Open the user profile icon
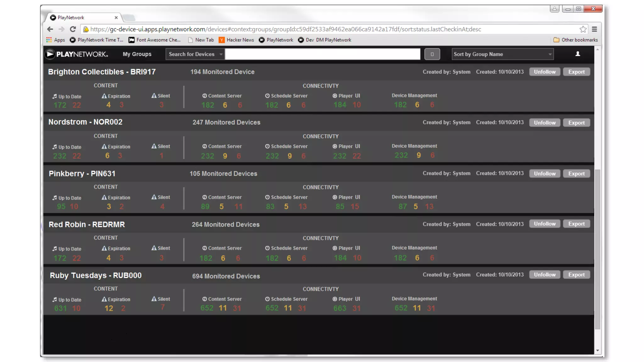644x362 pixels. [x=578, y=54]
